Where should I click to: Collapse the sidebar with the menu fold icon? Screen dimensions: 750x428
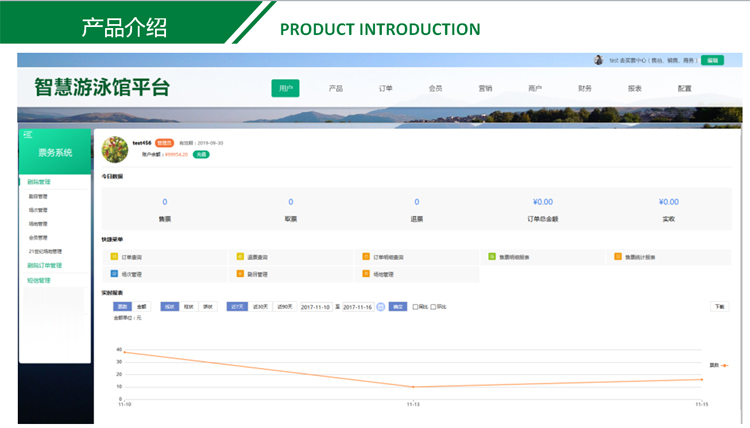[x=28, y=135]
